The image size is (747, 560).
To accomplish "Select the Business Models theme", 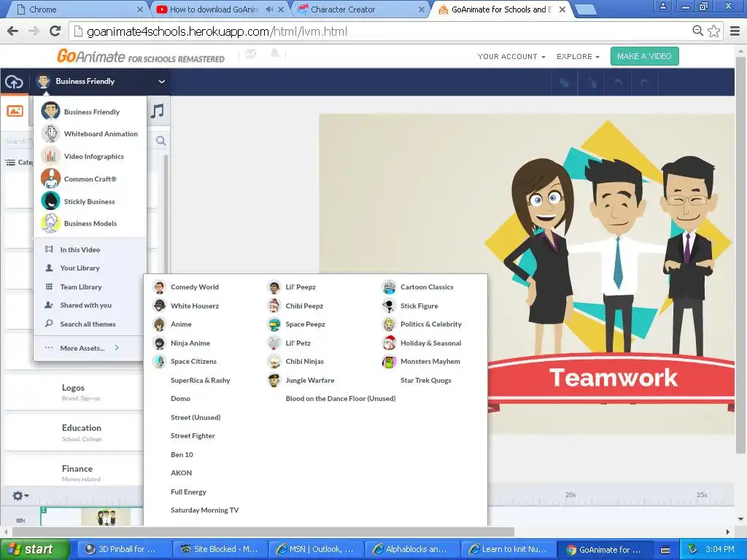I will pos(90,223).
